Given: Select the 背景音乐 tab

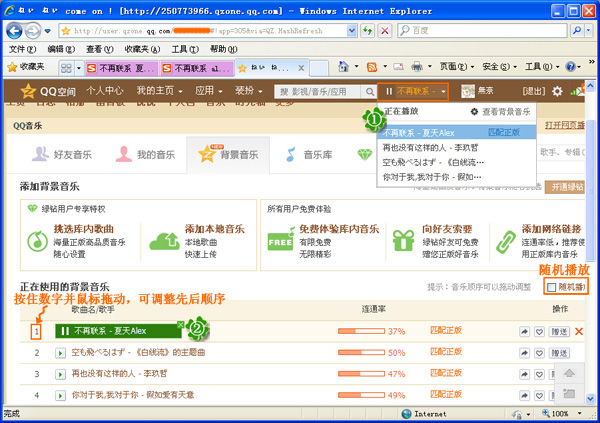Looking at the screenshot, I should pos(228,154).
